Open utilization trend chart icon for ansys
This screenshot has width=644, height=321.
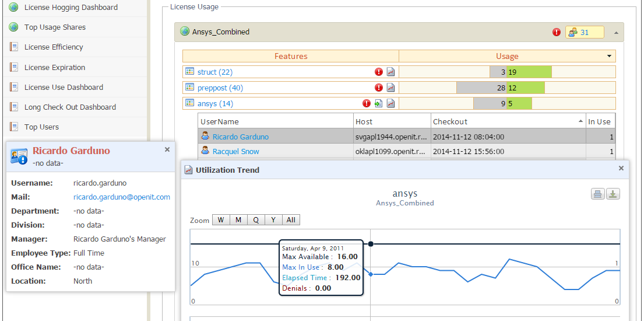[x=391, y=104]
